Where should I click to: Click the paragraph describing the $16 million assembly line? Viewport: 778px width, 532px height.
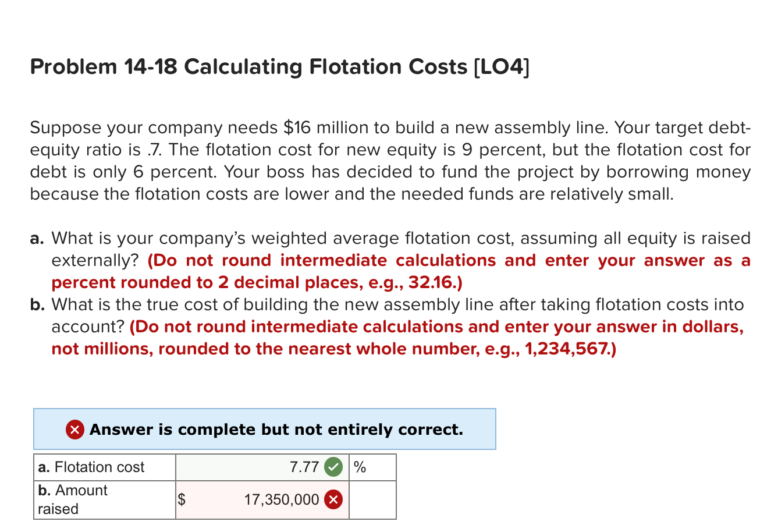click(389, 161)
